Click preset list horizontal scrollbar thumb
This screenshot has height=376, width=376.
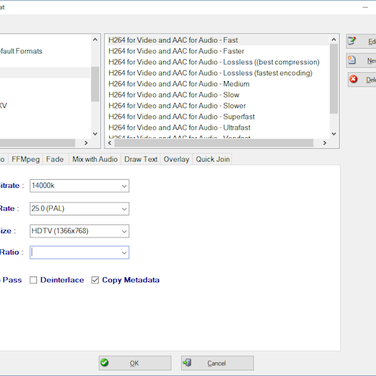click(x=214, y=143)
